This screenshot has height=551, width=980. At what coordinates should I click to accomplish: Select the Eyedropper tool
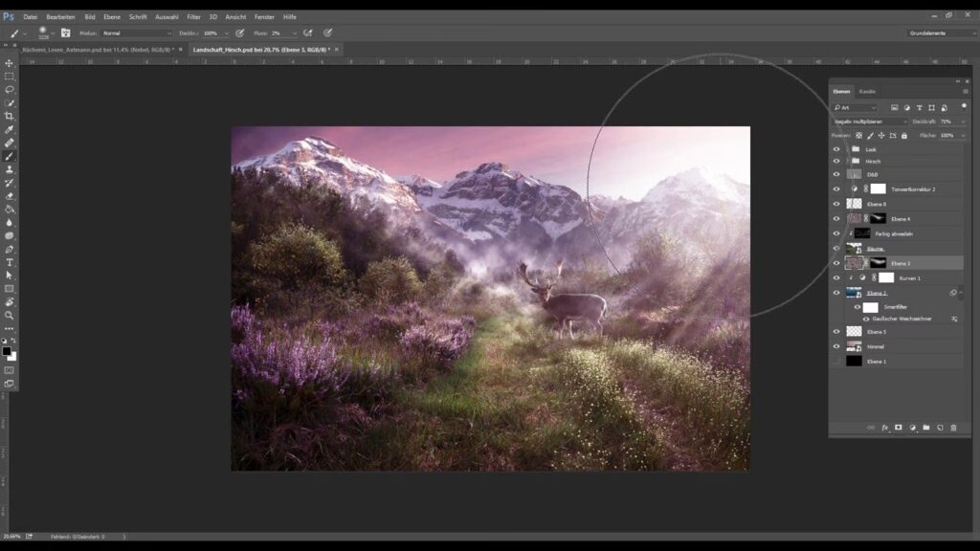click(10, 129)
